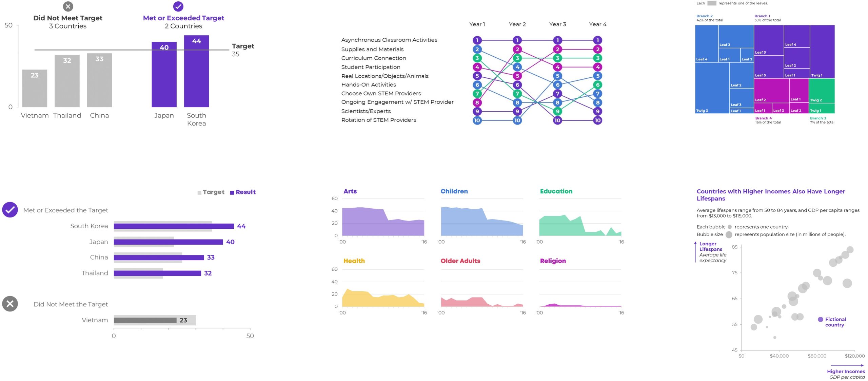Select the South Korea bar labeled 44
Image resolution: width=868 pixels, height=381 pixels.
[x=196, y=71]
